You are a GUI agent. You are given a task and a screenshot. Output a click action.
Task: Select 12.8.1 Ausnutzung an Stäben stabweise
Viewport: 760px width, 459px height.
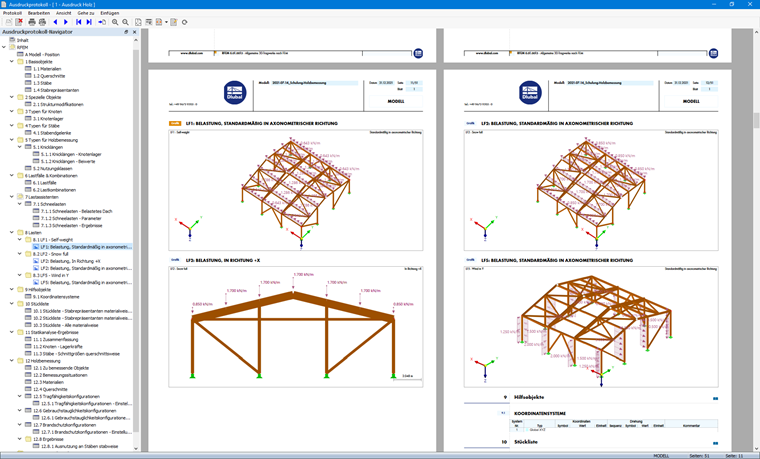pyautogui.click(x=79, y=446)
